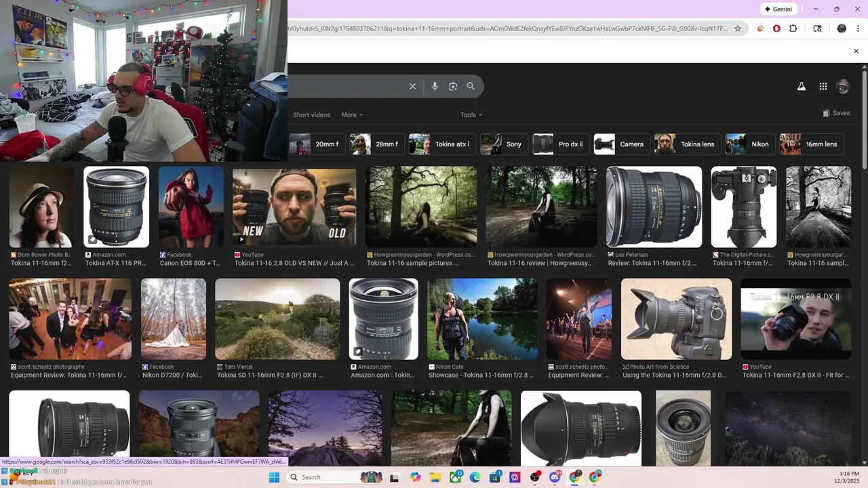Launch Copilot from the taskbar
Screen dimensions: 868x488
(x=415, y=477)
